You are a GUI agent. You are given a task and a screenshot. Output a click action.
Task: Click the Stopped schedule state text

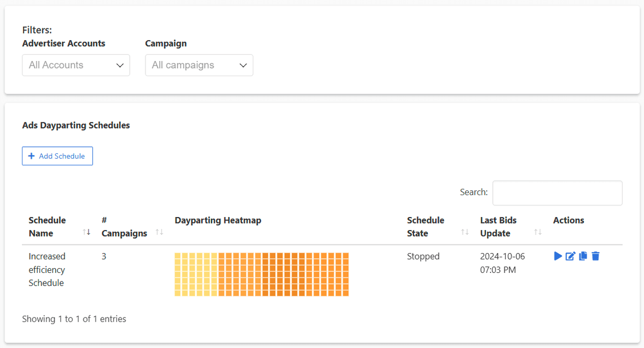coord(423,256)
